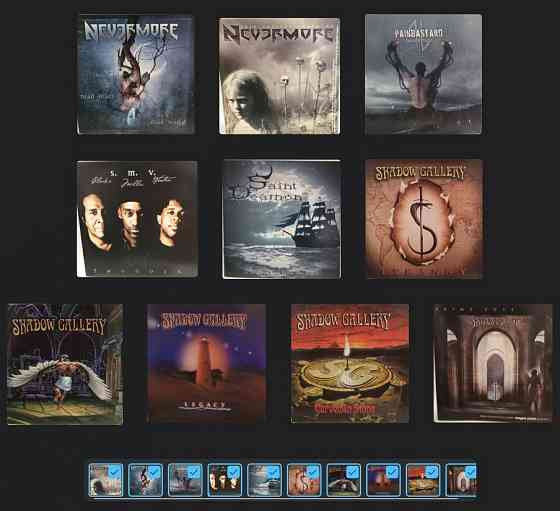This screenshot has height=511, width=560.
Task: Open the stone archway album cover
Action: click(x=493, y=364)
